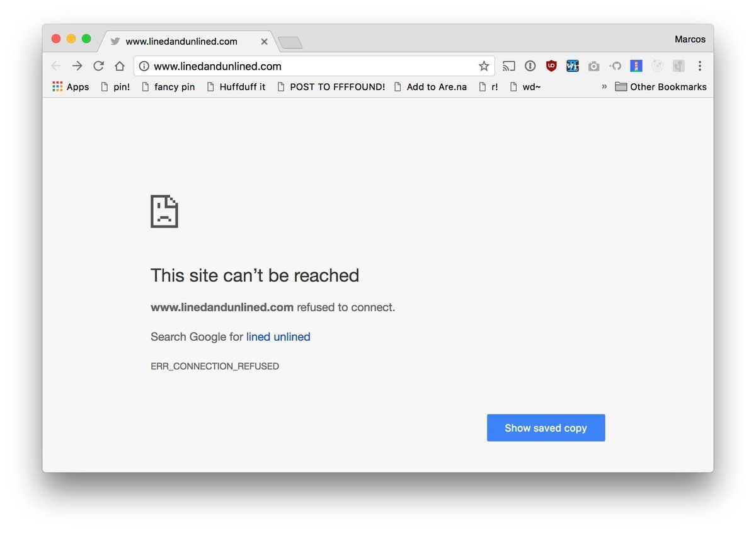The image size is (756, 533).
Task: Open a new tab
Action: click(290, 42)
